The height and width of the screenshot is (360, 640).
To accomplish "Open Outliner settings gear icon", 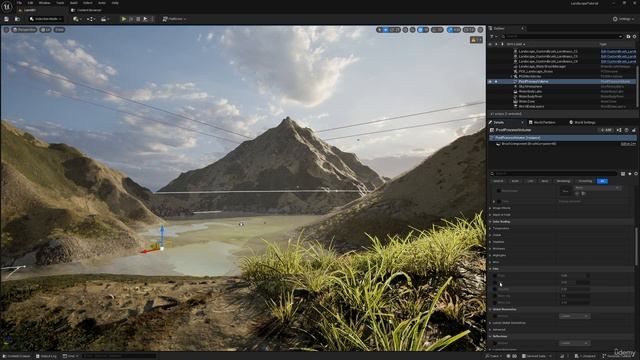I will point(635,36).
